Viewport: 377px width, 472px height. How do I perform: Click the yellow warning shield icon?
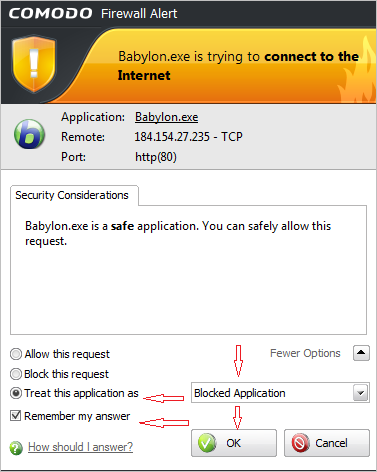coord(34,63)
